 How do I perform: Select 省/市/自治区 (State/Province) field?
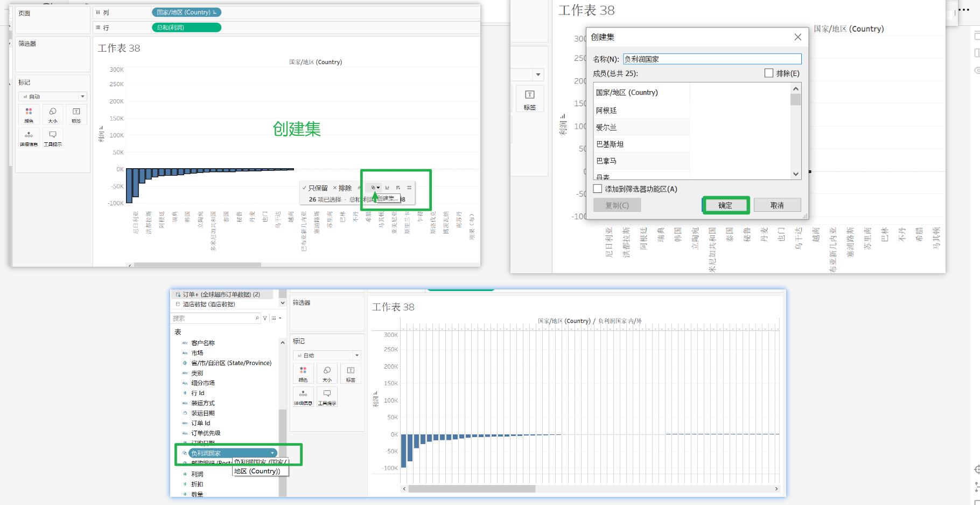coord(231,363)
